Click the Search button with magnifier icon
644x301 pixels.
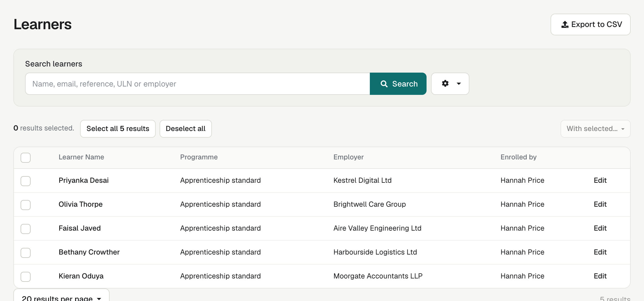pos(398,84)
